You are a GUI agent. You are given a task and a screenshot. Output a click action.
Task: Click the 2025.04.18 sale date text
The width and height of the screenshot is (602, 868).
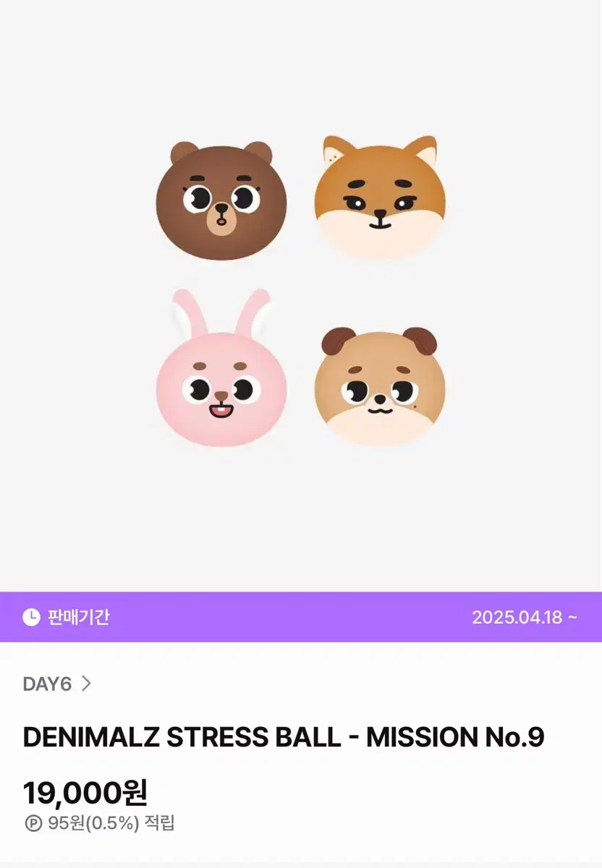click(517, 617)
